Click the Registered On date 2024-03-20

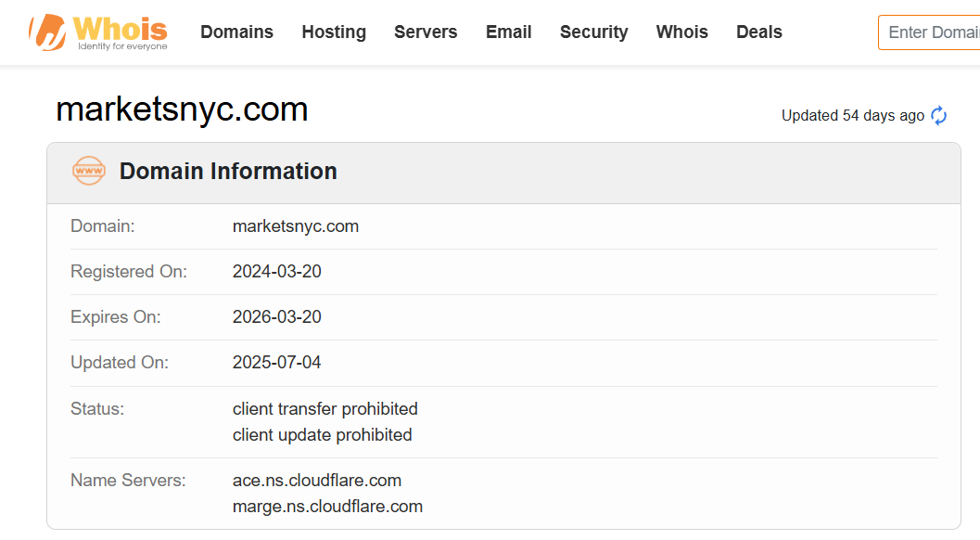(x=277, y=272)
